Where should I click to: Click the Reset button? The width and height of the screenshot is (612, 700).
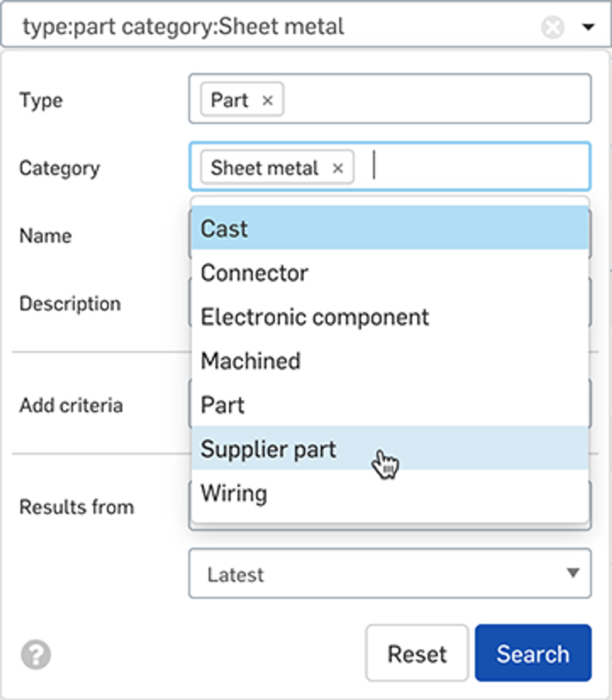[x=416, y=654]
